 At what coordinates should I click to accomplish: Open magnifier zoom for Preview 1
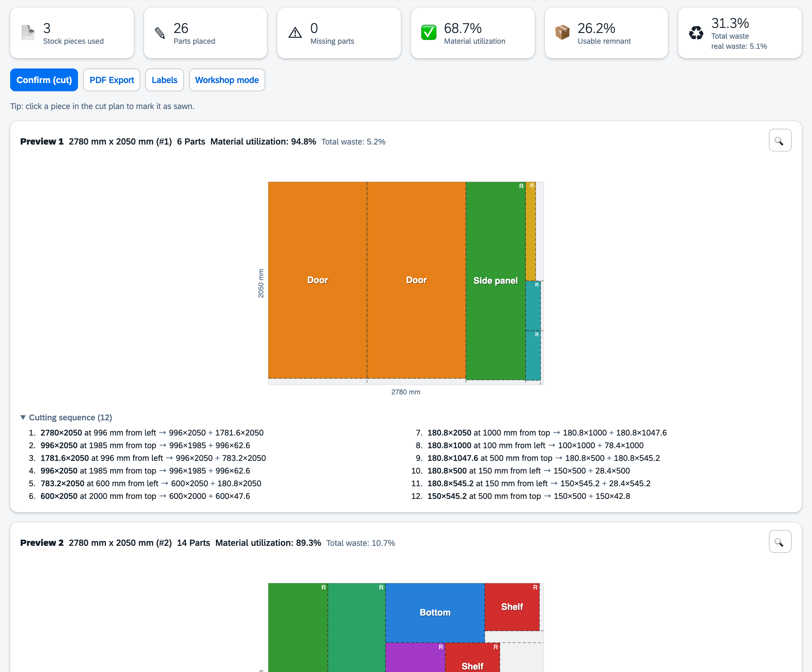(780, 140)
